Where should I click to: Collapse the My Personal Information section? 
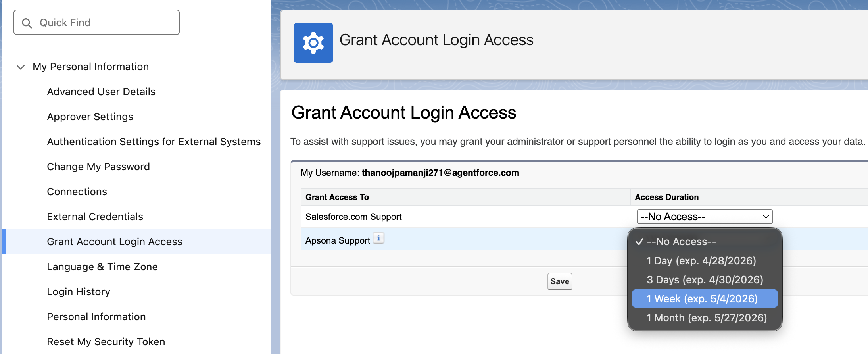pos(21,67)
